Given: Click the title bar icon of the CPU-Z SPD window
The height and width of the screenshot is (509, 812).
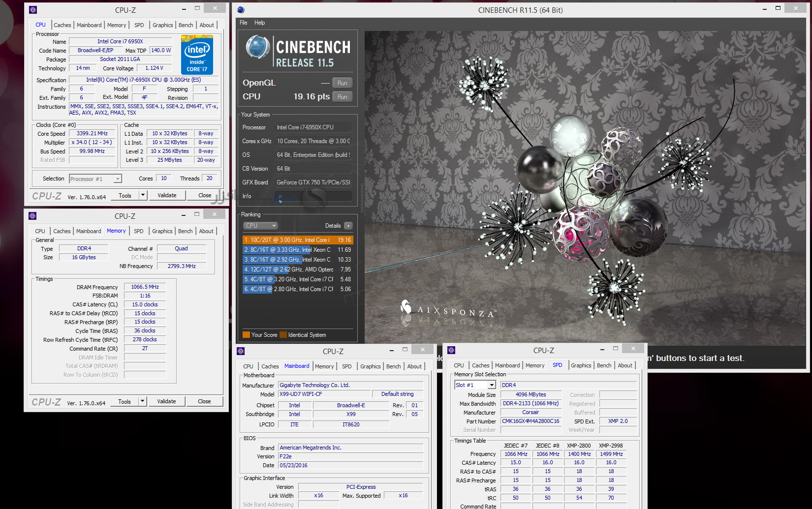Looking at the screenshot, I should [451, 350].
